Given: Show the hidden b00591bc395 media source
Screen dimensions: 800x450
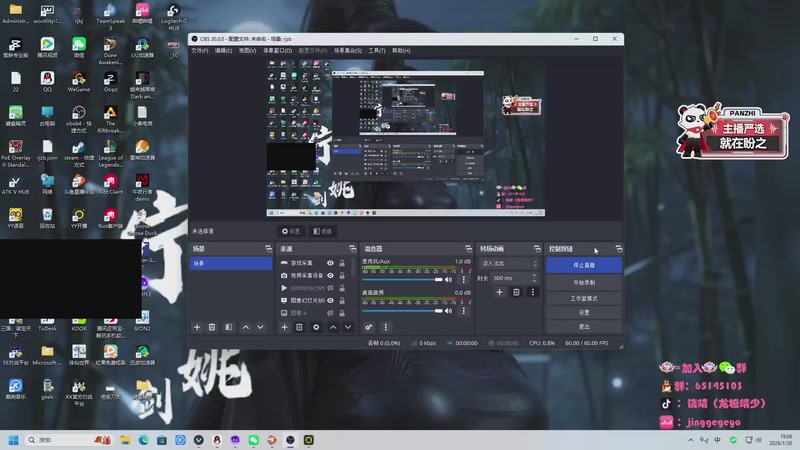Looking at the screenshot, I should tap(330, 288).
